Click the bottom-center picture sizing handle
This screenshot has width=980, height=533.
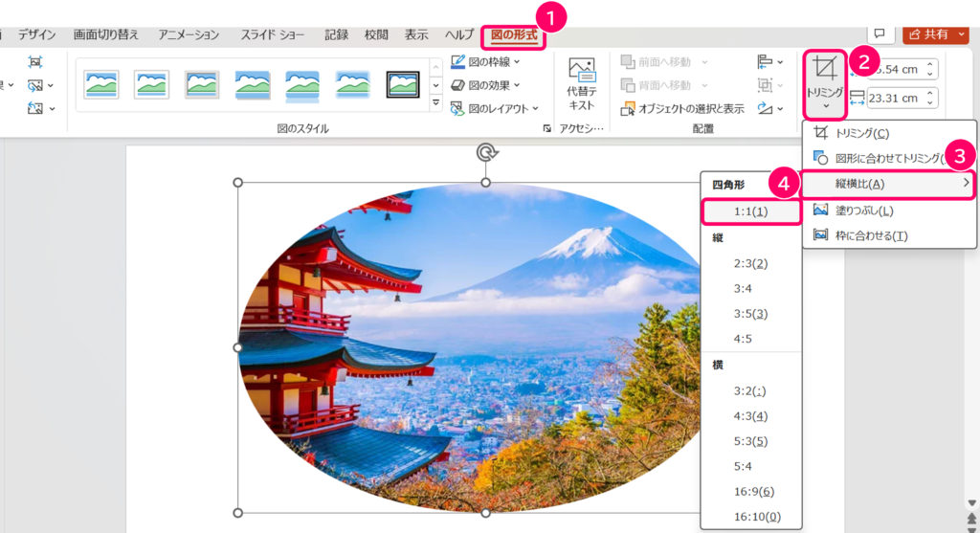coord(485,513)
